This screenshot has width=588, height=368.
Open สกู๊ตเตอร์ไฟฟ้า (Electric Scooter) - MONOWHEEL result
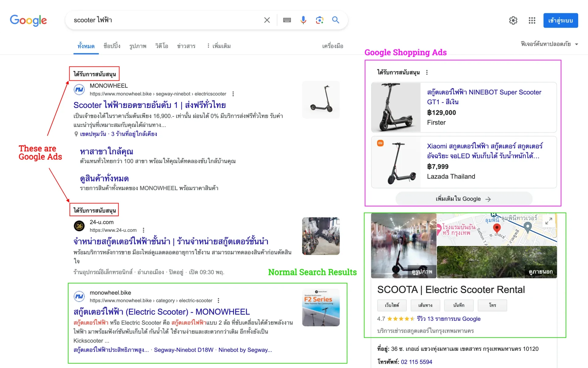(x=162, y=312)
